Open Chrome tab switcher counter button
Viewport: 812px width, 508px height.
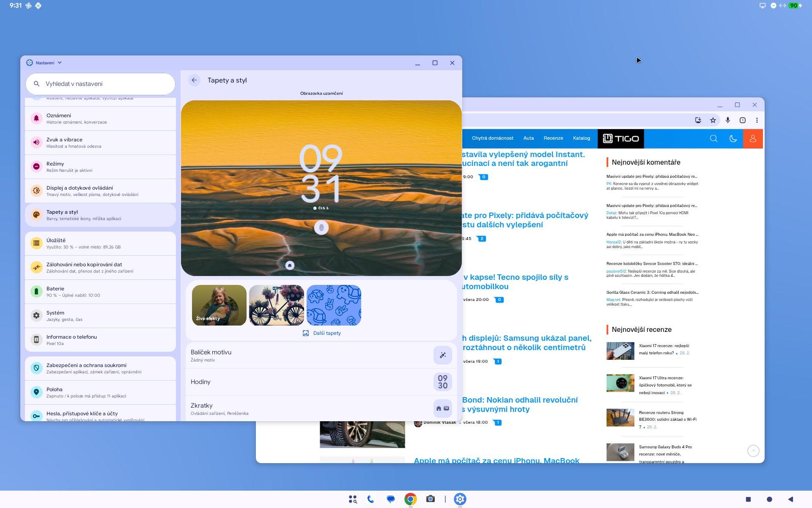742,120
